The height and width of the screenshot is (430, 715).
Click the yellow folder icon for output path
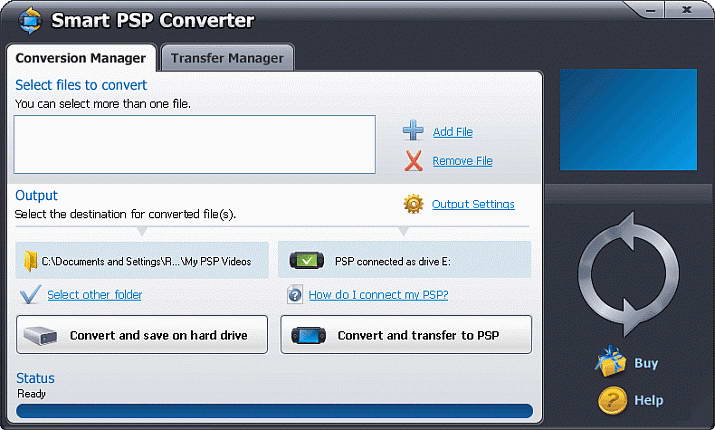click(x=30, y=261)
